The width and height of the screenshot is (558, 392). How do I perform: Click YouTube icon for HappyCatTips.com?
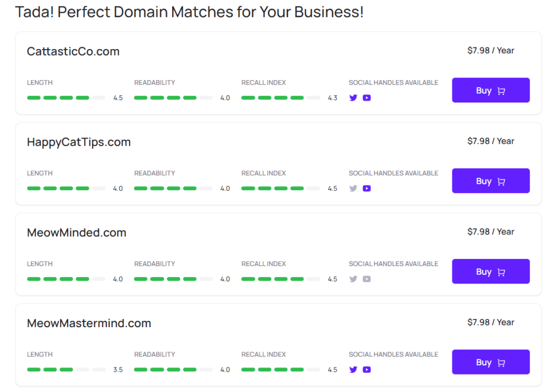[x=367, y=189]
